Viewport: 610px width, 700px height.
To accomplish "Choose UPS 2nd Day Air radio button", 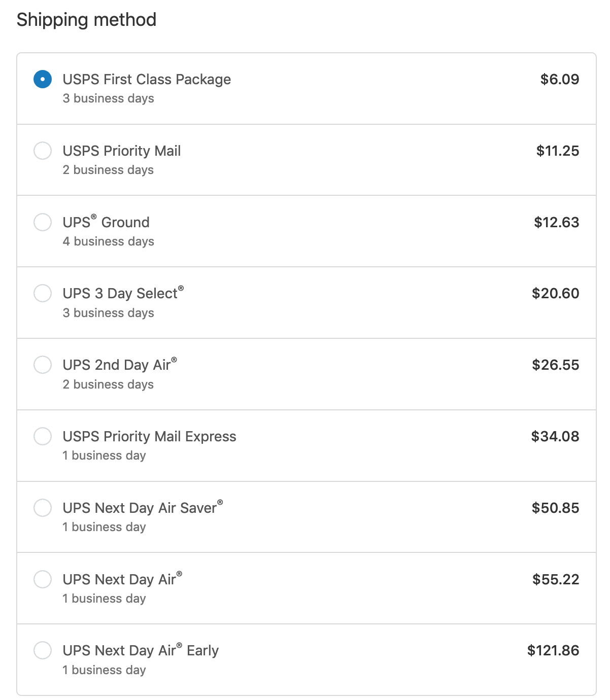I will (43, 365).
